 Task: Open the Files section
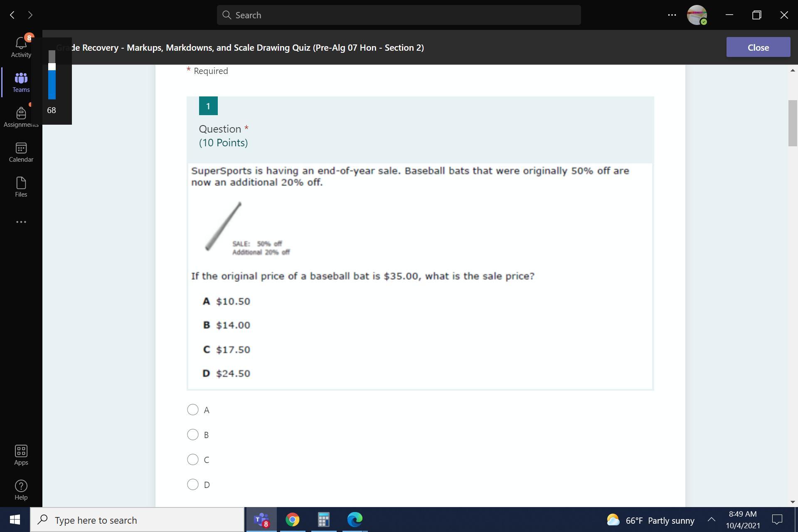[x=21, y=187]
